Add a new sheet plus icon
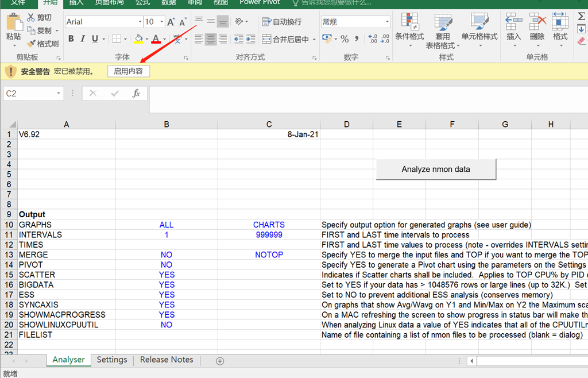Screen dimensions: 588x378 (x=220, y=361)
